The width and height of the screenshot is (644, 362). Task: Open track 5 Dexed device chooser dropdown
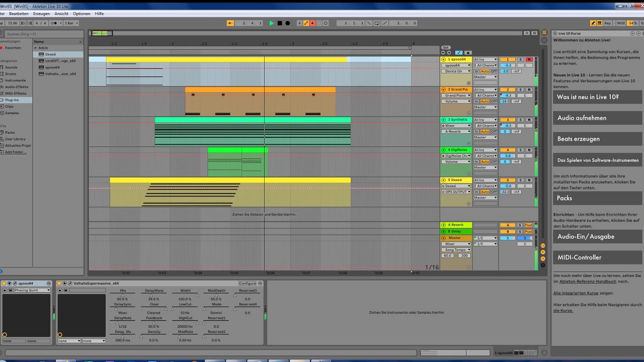[x=456, y=186]
